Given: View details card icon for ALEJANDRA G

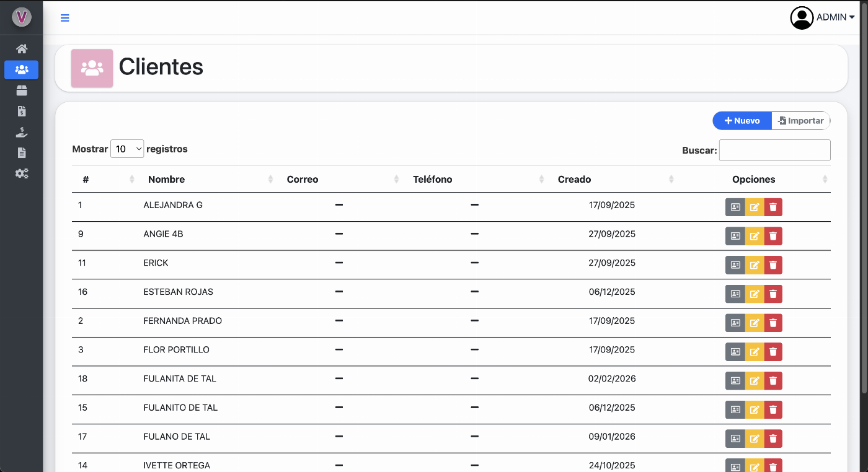Looking at the screenshot, I should click(735, 207).
